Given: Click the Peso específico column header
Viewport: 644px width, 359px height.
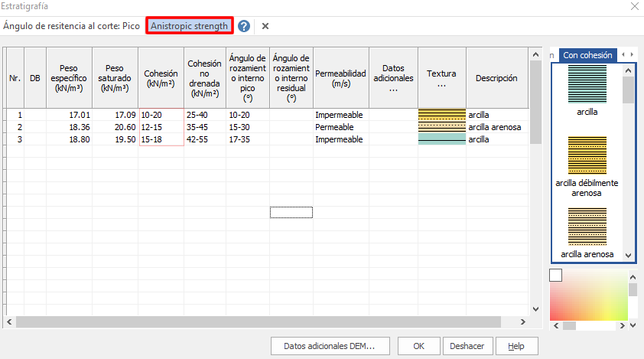Looking at the screenshot, I should click(x=69, y=78).
